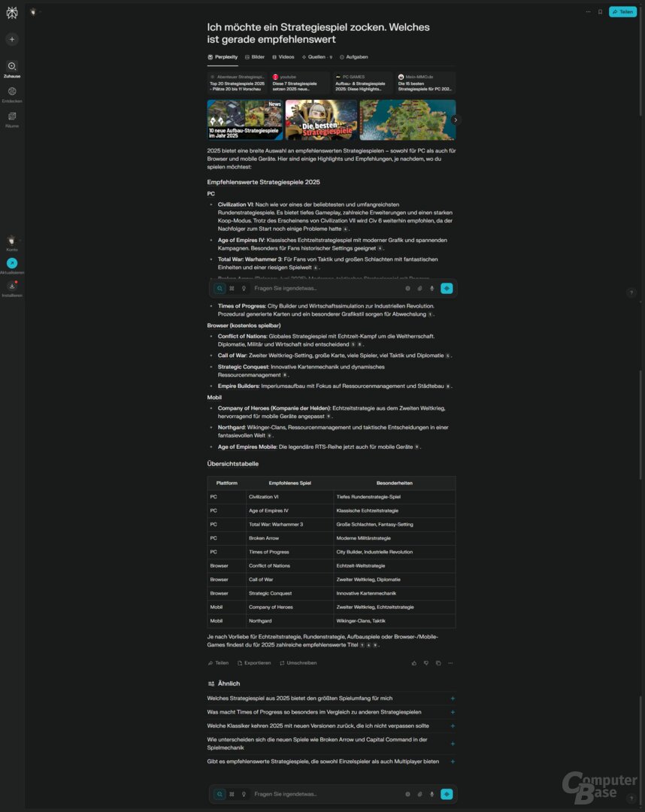Switch to the Bilder tab
Image resolution: width=645 pixels, height=812 pixels.
(x=255, y=57)
